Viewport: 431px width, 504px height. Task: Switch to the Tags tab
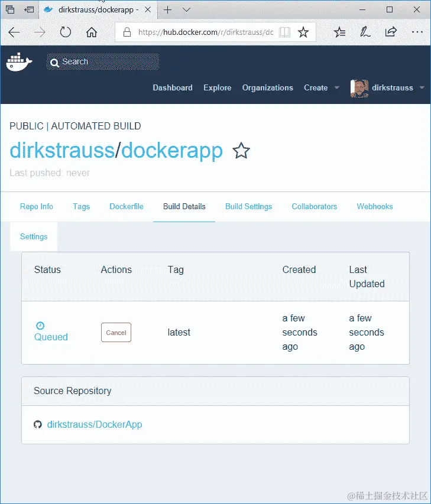pyautogui.click(x=81, y=206)
